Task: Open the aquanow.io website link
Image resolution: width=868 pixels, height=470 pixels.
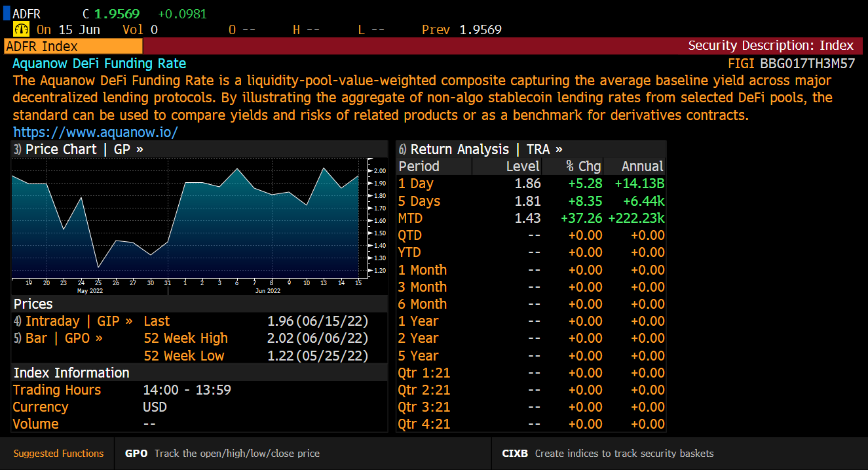Action: [96, 132]
